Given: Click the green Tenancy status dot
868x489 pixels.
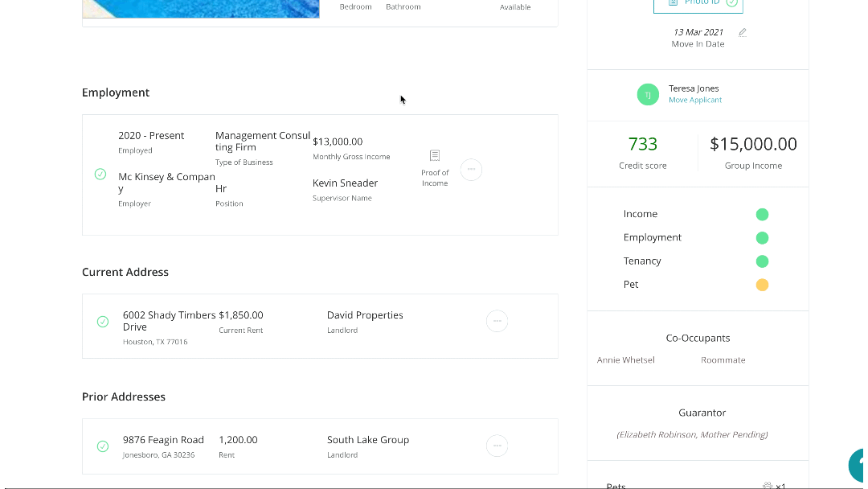Looking at the screenshot, I should (762, 261).
